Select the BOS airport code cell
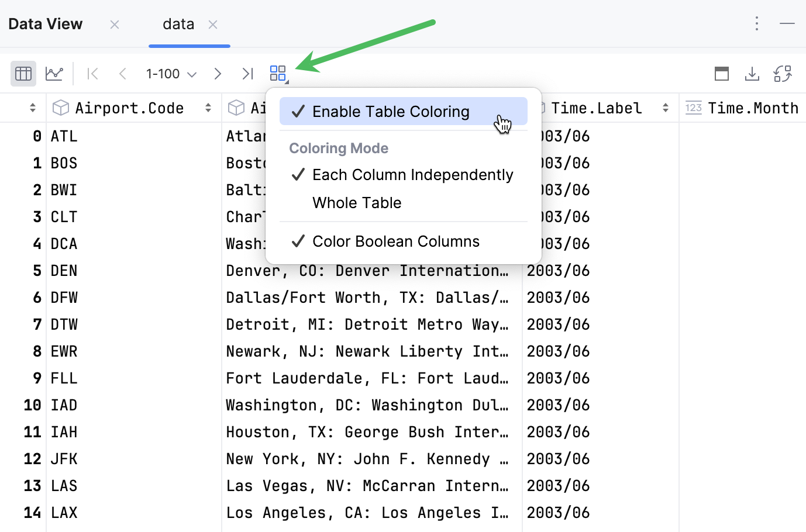This screenshot has height=532, width=806. point(134,163)
